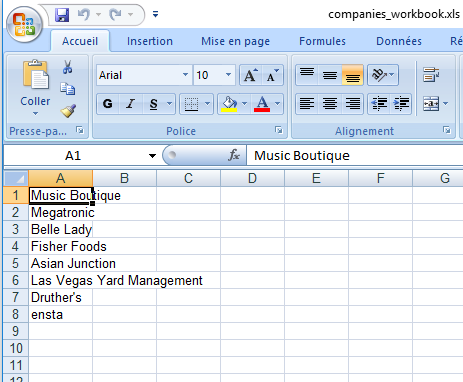Select column F header
Screen dimensions: 463x382
(380, 178)
